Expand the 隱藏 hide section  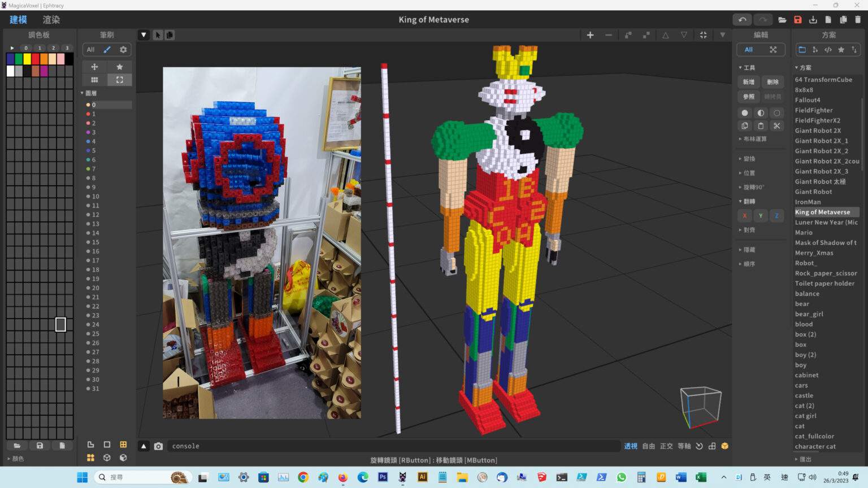[x=747, y=250]
